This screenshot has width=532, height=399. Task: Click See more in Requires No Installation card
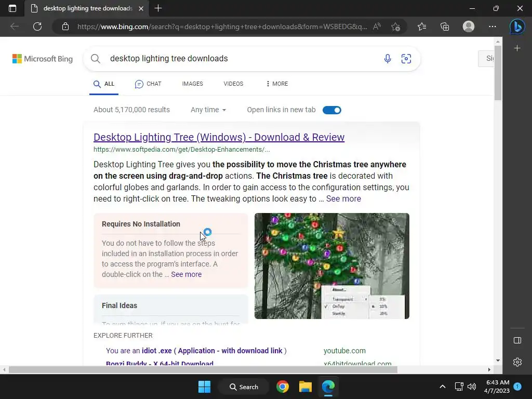(x=186, y=274)
